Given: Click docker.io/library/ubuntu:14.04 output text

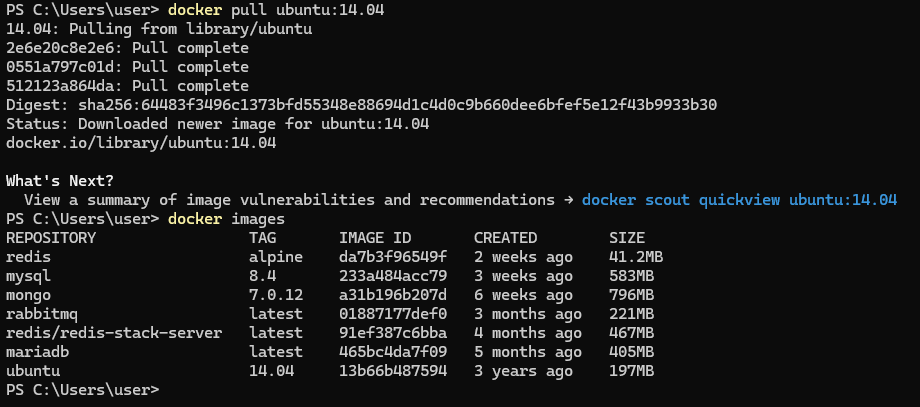Looking at the screenshot, I should point(141,143).
